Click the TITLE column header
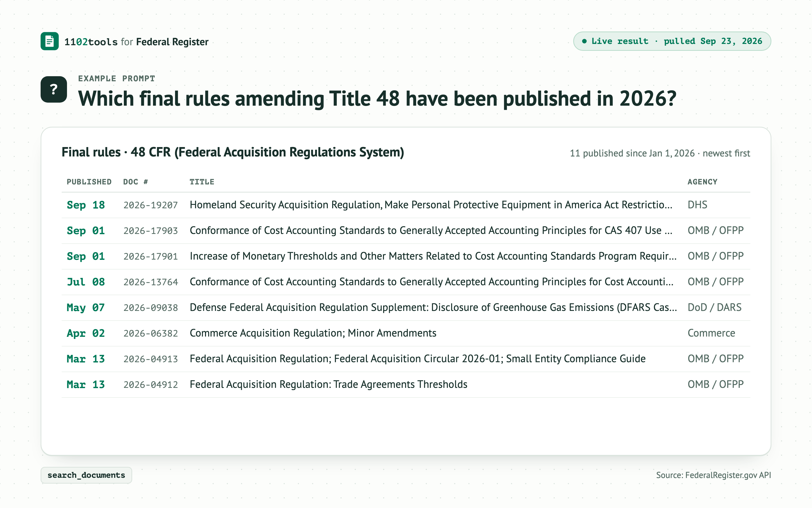This screenshot has height=508, width=812. coord(202,182)
